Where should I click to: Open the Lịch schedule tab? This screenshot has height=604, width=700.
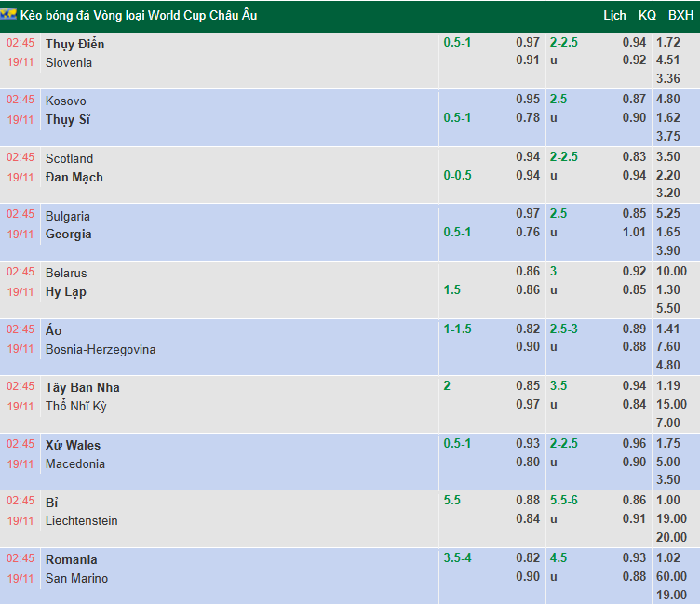point(614,16)
